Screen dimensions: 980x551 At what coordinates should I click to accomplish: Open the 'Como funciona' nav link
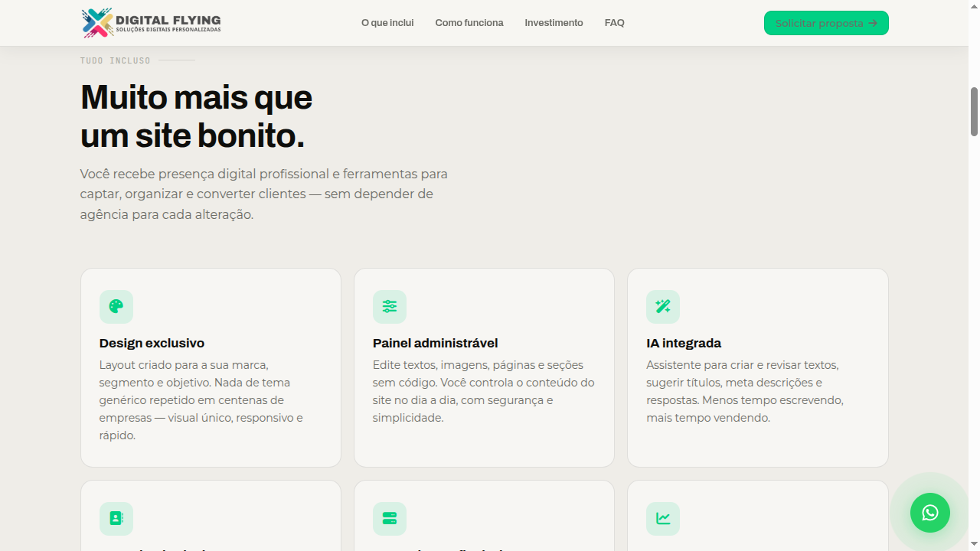pos(469,23)
